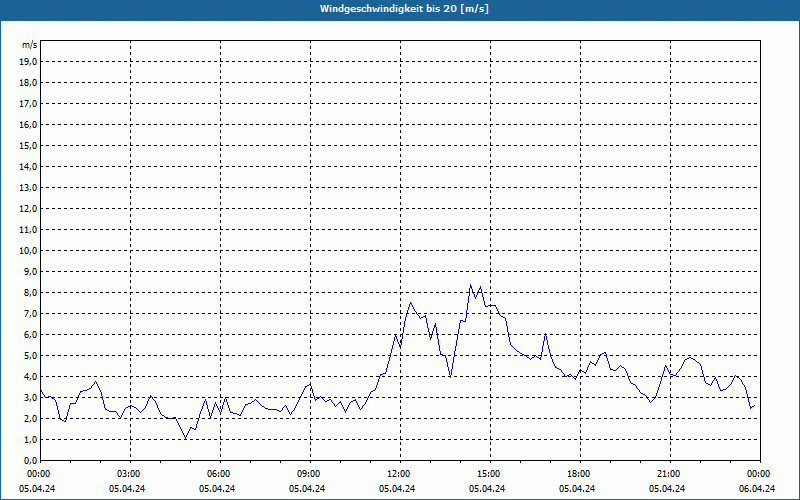Click y-axis tick label '17,0'

click(28, 104)
